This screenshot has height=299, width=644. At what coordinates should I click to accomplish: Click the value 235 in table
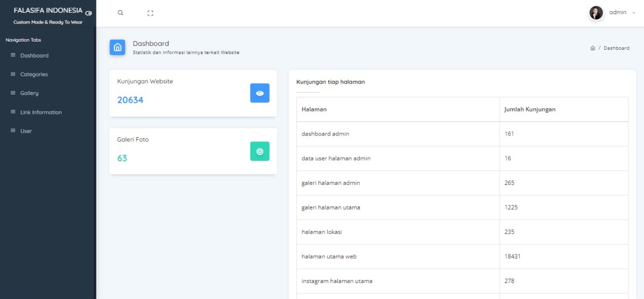click(x=509, y=232)
